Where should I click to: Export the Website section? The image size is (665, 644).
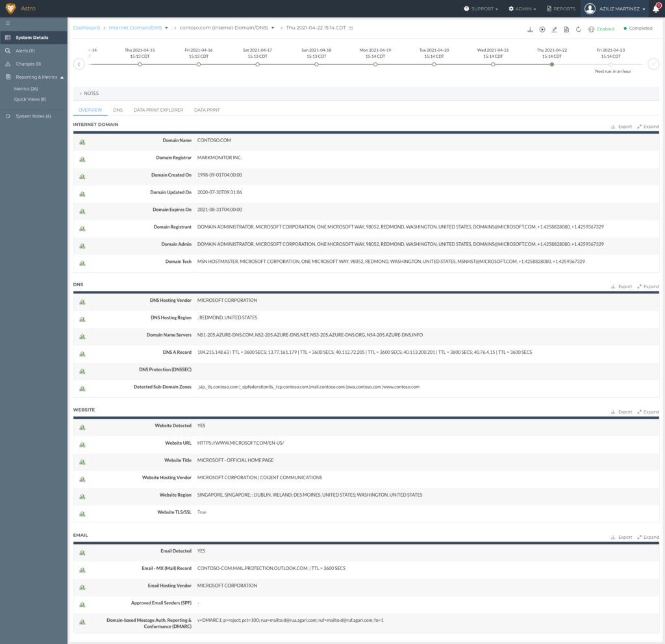[621, 412]
